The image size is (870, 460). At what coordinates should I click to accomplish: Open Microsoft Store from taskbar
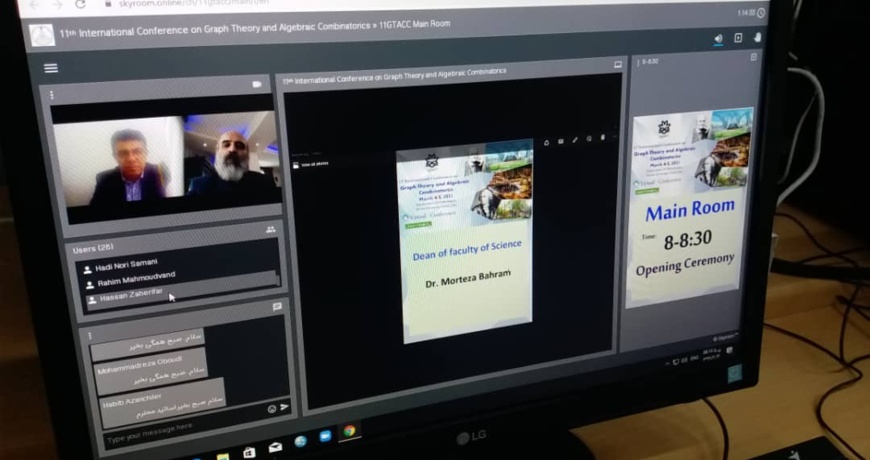click(249, 453)
